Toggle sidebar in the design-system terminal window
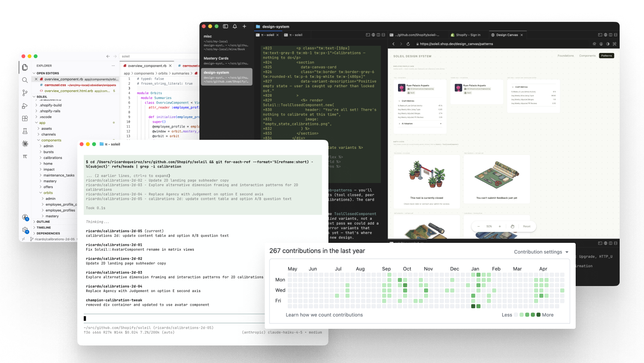 (225, 27)
